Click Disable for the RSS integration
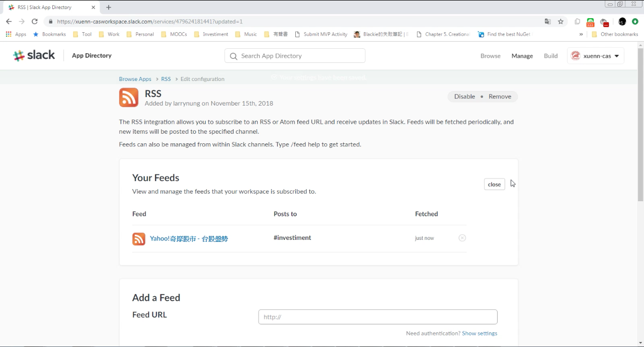The height and width of the screenshot is (347, 644). point(464,97)
